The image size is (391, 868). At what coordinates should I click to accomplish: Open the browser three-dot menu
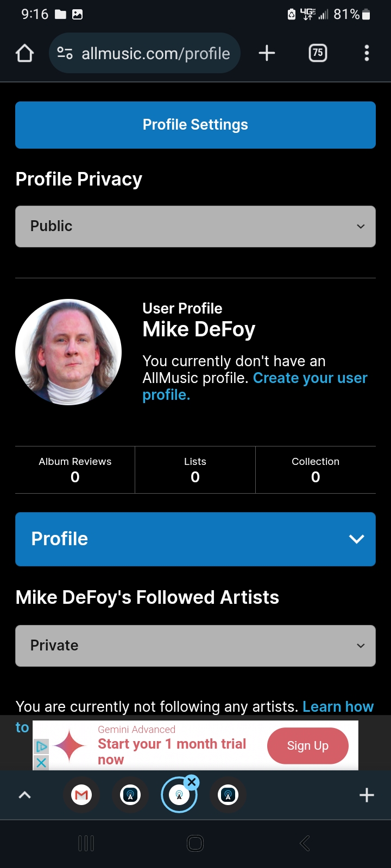click(367, 53)
